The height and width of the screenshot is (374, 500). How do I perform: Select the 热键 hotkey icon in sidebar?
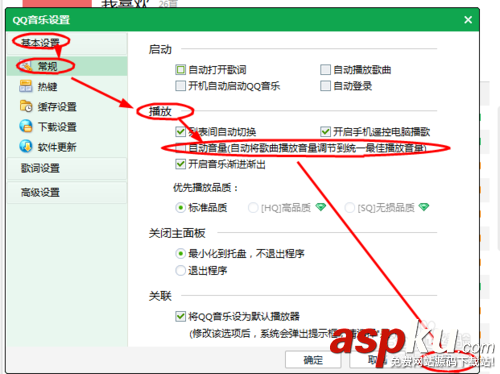click(x=26, y=86)
